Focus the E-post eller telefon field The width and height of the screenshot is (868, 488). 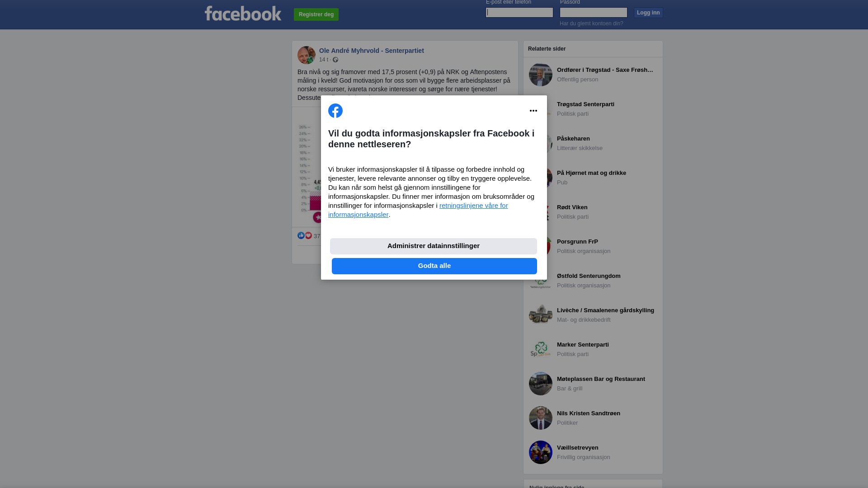[519, 12]
